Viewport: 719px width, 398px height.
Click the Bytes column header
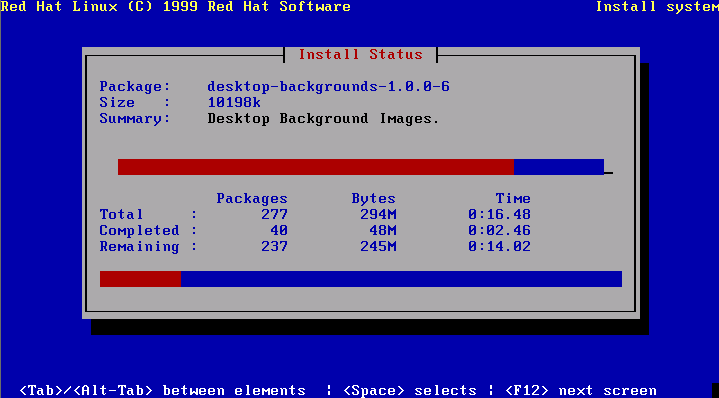point(373,198)
